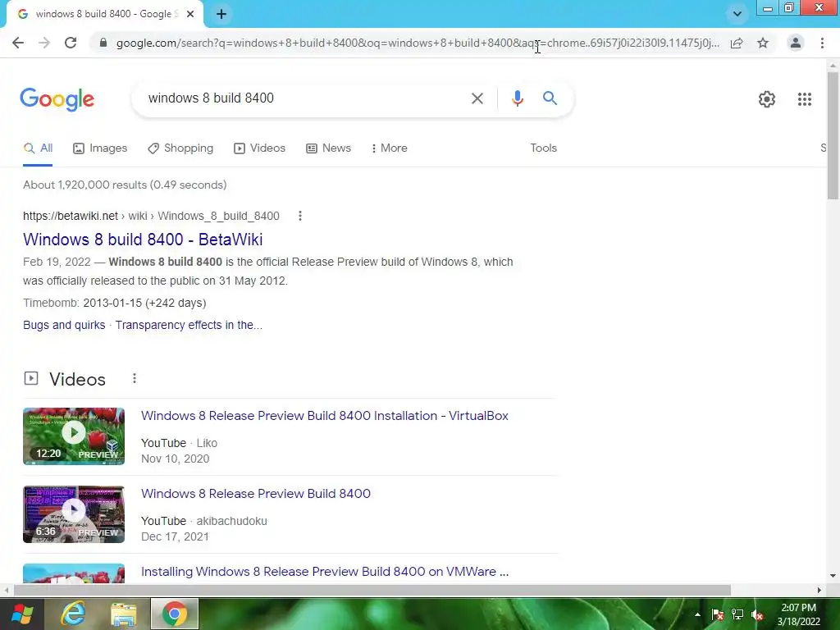Image resolution: width=840 pixels, height=630 pixels.
Task: Open 'Build 8400 Installation - VirtualBox' video link
Action: pyautogui.click(x=325, y=416)
